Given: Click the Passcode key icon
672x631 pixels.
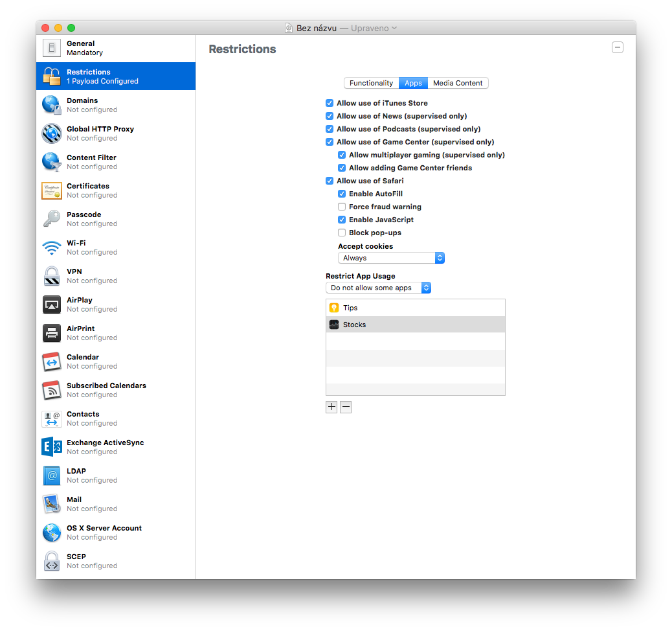Looking at the screenshot, I should pyautogui.click(x=51, y=219).
